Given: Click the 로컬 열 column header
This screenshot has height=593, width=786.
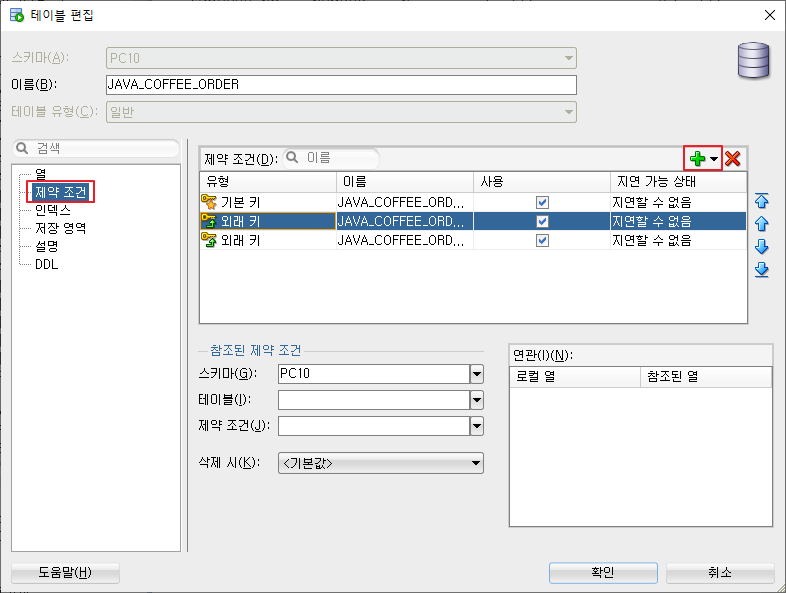Looking at the screenshot, I should pyautogui.click(x=575, y=376).
